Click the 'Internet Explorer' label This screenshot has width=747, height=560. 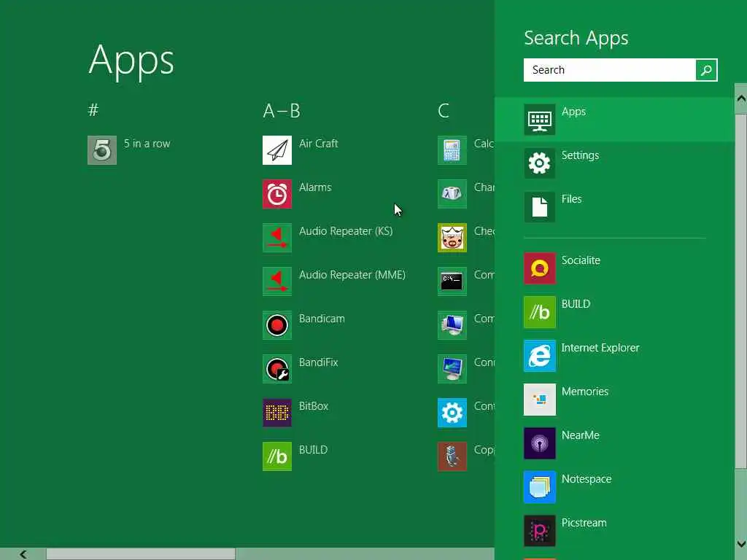coord(600,348)
